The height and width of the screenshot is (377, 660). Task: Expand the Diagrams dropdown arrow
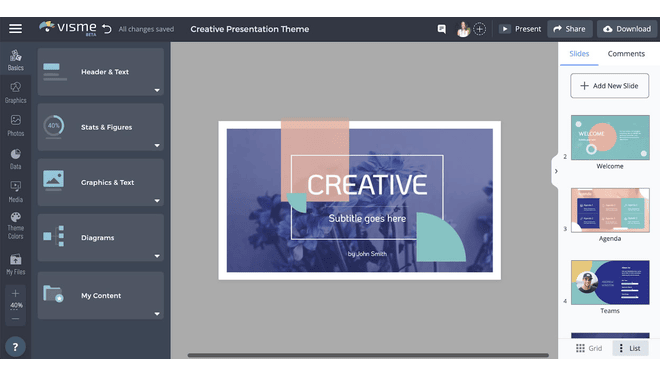point(157,256)
